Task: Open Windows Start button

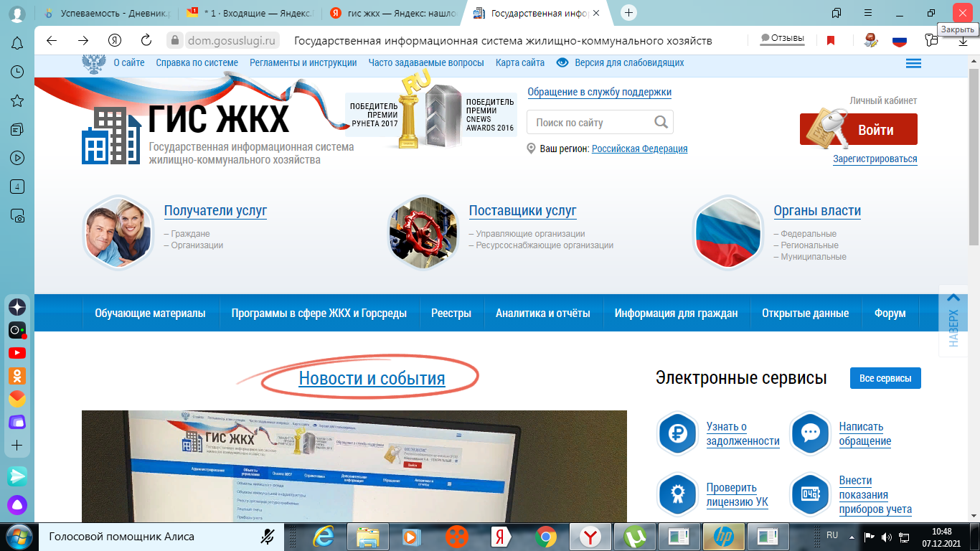Action: [18, 537]
